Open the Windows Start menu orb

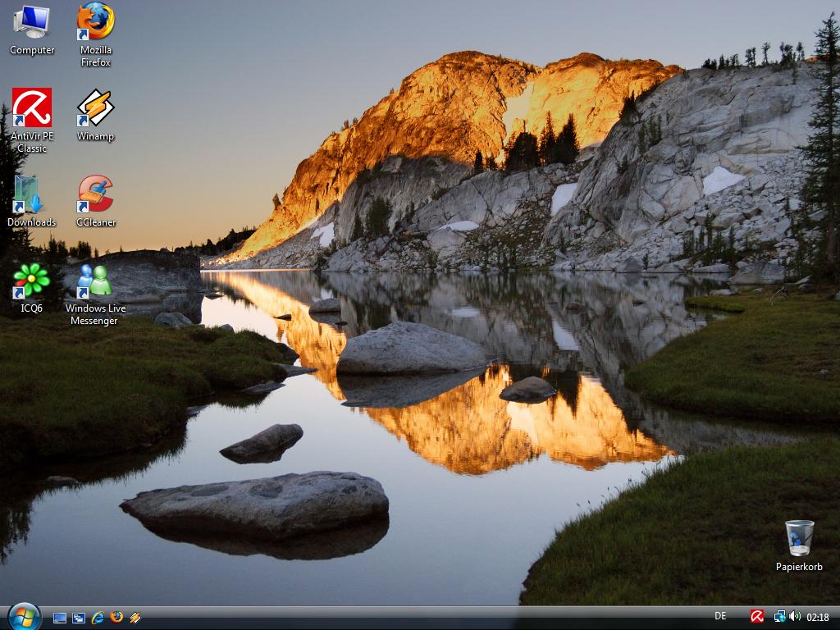pyautogui.click(x=24, y=617)
